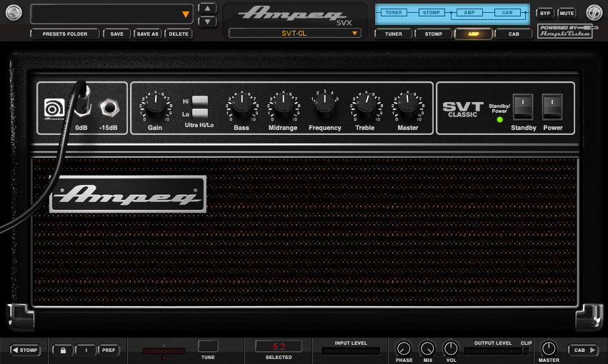Screen dimensions: 608x364
Task: Toggle the MUTE button
Action: pos(567,13)
